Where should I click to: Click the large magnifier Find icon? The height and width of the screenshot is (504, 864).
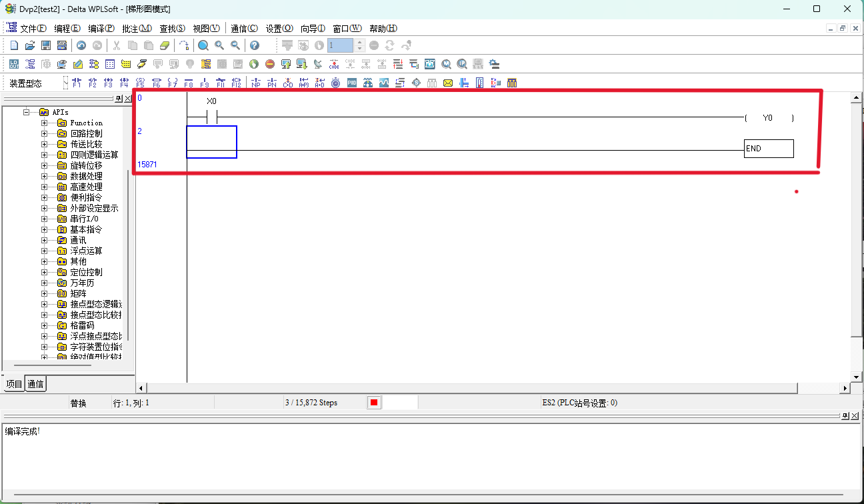tap(203, 45)
